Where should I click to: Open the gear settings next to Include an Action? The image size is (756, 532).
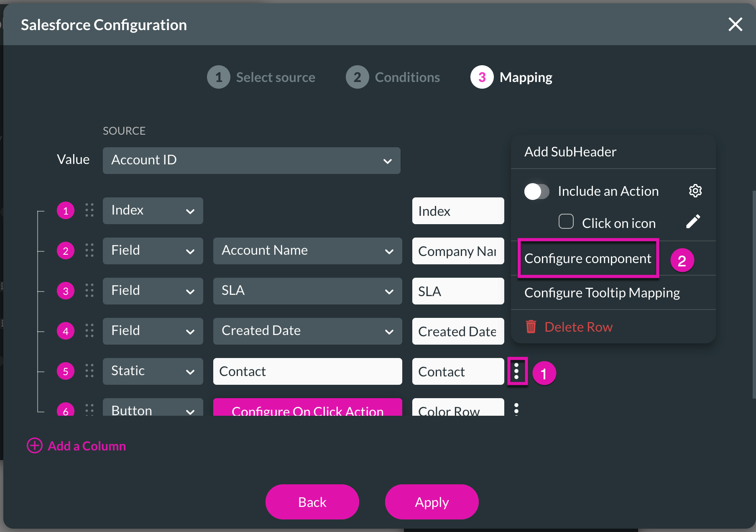(695, 191)
